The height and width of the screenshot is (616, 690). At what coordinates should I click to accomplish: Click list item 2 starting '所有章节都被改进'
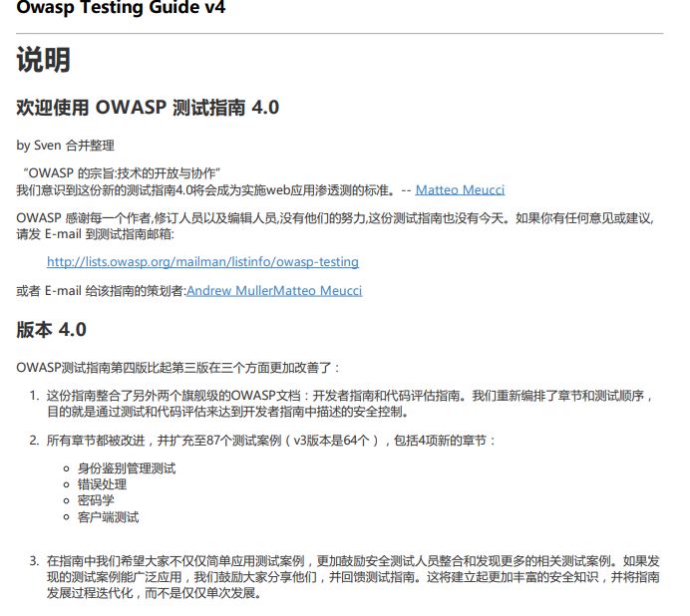(271, 441)
